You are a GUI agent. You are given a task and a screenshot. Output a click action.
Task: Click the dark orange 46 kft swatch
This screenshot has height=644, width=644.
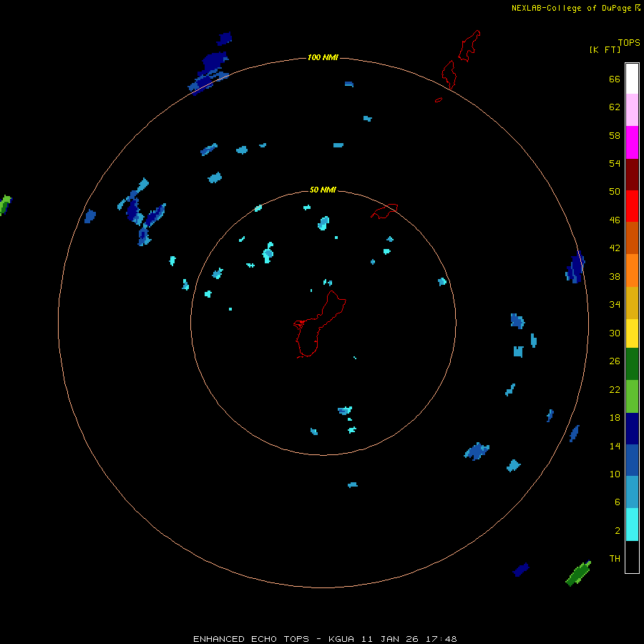[632, 238]
